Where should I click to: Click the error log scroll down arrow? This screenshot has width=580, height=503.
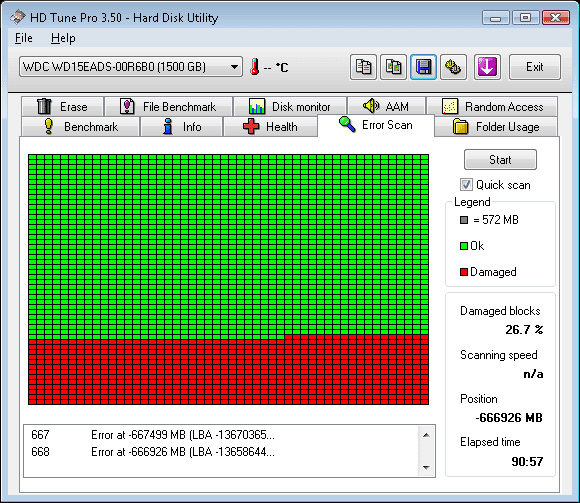click(426, 467)
